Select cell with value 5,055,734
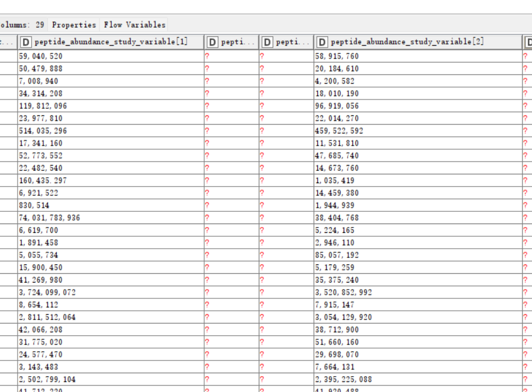Image resolution: width=532 pixels, height=392 pixels. click(111, 255)
